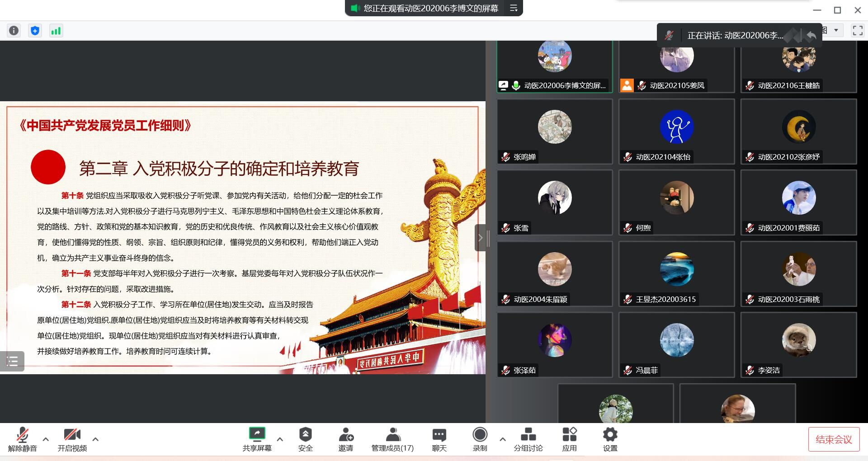Collapse the participant gallery panel handle
Screen dimensions: 868x461
tap(481, 238)
